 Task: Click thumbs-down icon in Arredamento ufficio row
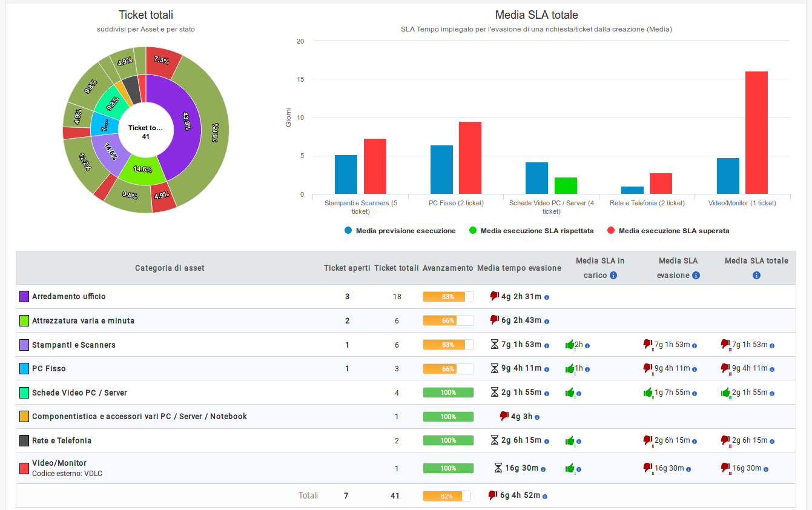[x=494, y=296]
